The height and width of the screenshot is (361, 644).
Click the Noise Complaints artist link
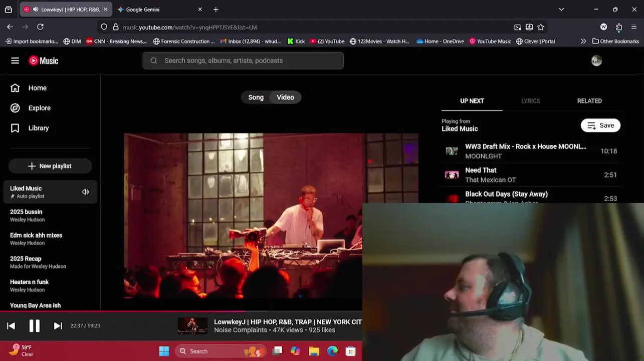tap(241, 330)
